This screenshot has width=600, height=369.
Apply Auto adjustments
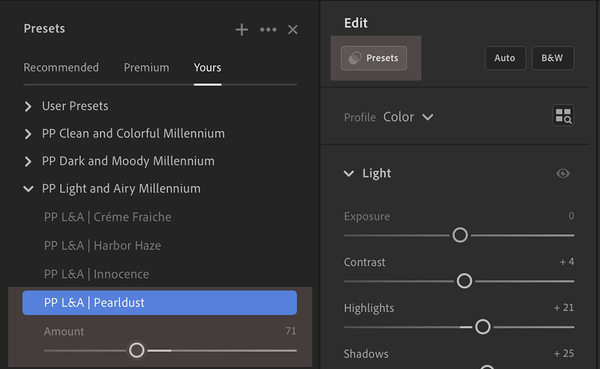(505, 58)
